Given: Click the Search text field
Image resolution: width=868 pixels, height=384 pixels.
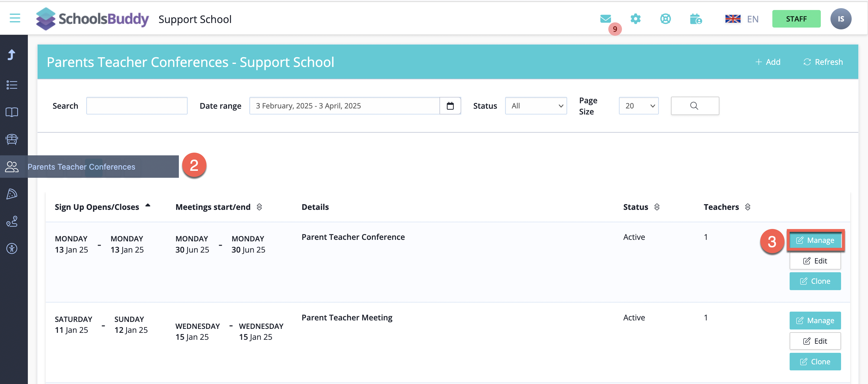Looking at the screenshot, I should (x=137, y=106).
